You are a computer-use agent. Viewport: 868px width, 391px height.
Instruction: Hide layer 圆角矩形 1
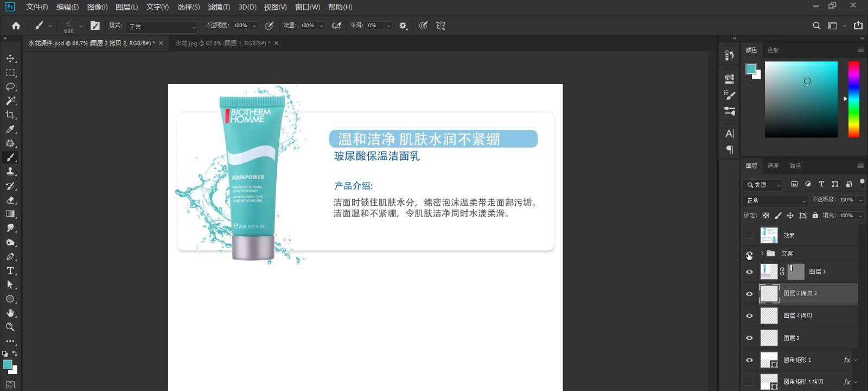tap(749, 360)
